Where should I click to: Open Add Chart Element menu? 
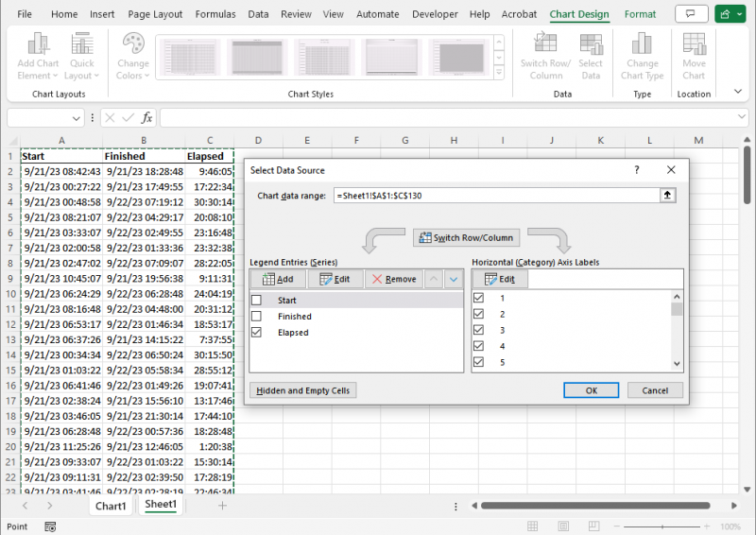coord(38,56)
